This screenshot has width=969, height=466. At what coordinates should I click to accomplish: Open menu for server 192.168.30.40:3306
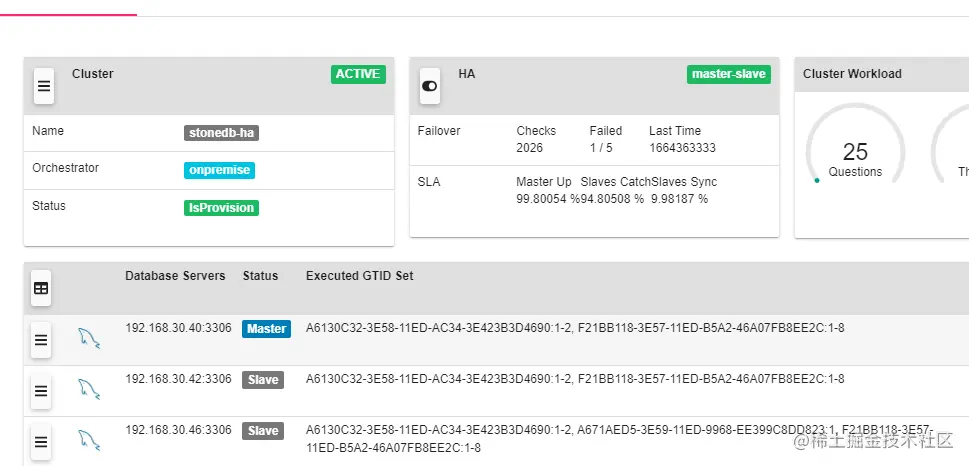(x=41, y=340)
